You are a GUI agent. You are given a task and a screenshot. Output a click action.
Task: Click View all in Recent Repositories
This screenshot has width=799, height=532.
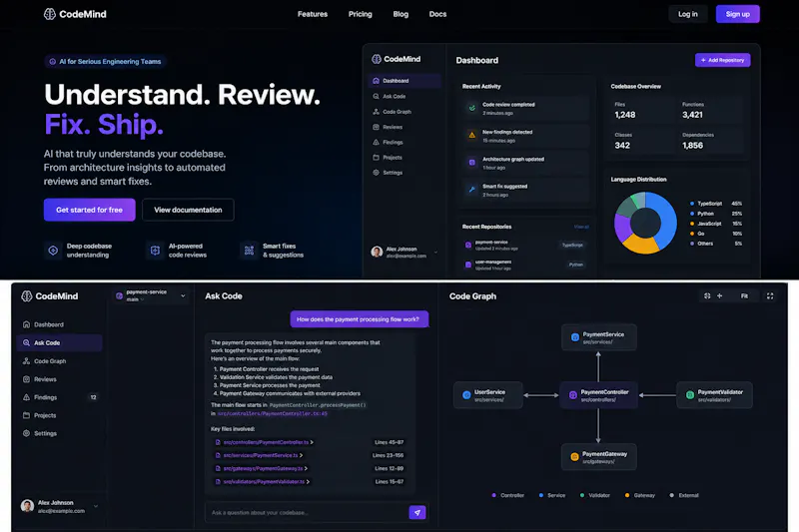coord(581,227)
